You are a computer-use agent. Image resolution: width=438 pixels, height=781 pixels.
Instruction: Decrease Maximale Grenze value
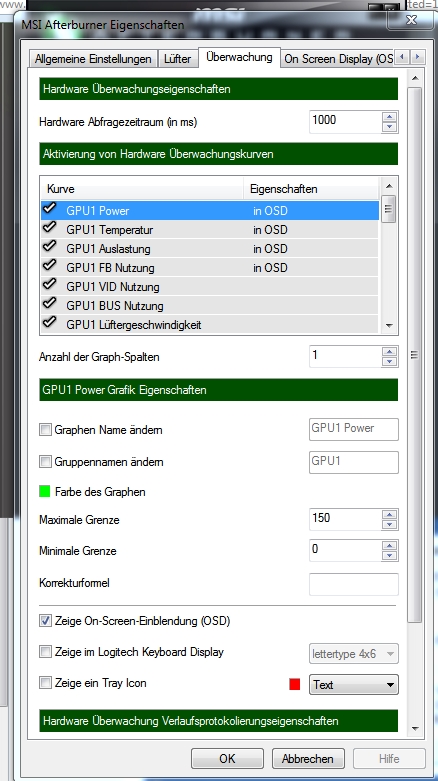(x=390, y=525)
